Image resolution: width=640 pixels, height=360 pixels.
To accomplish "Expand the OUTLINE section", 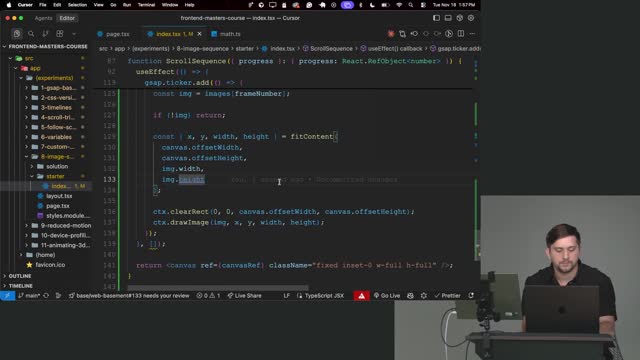I will point(20,276).
